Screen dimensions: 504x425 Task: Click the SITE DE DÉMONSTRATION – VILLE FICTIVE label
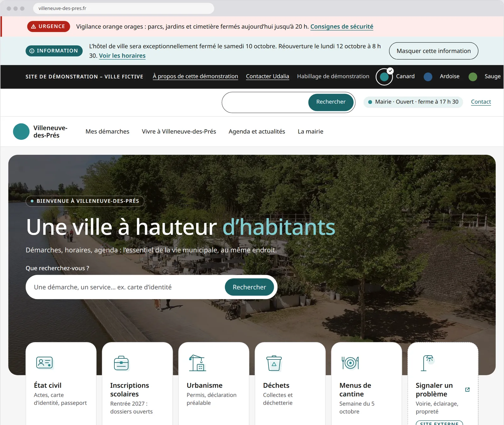[84, 76]
